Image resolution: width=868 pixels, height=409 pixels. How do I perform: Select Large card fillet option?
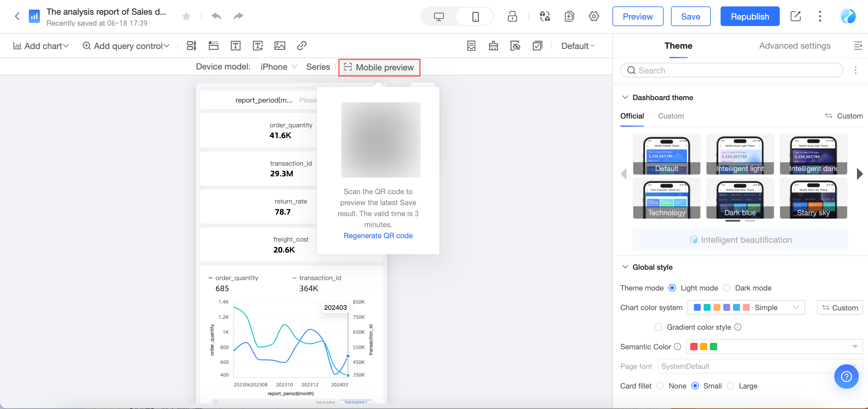click(730, 386)
